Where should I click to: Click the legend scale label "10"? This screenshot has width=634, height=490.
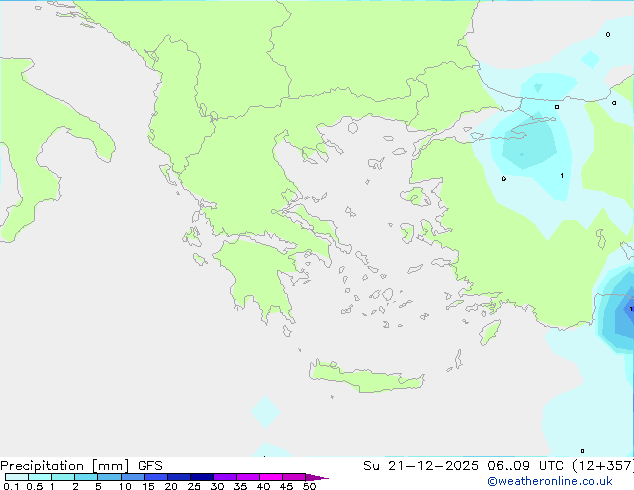pyautogui.click(x=125, y=486)
